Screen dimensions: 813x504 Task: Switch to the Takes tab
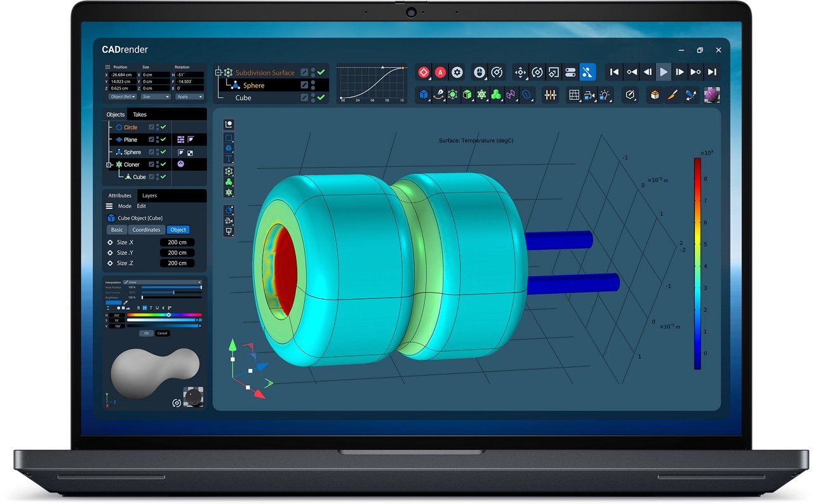point(140,115)
